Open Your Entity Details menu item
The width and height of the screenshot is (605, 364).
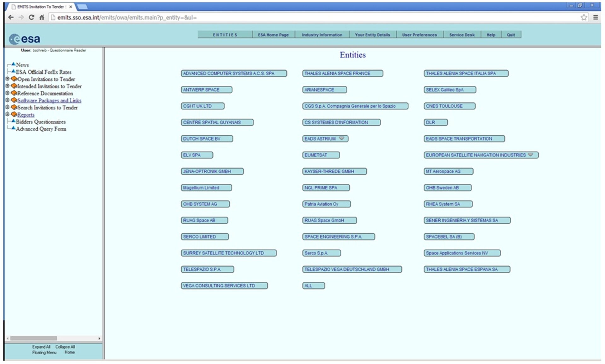[x=372, y=35]
